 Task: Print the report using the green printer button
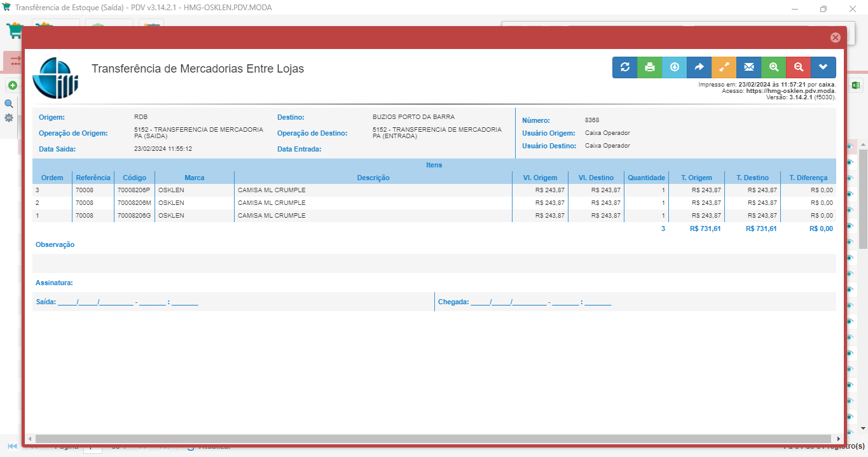650,67
